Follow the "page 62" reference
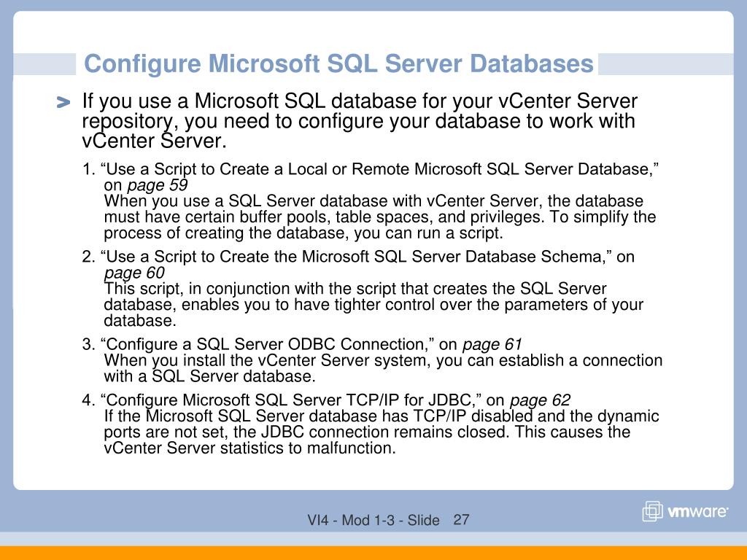747x560 pixels. [x=540, y=400]
